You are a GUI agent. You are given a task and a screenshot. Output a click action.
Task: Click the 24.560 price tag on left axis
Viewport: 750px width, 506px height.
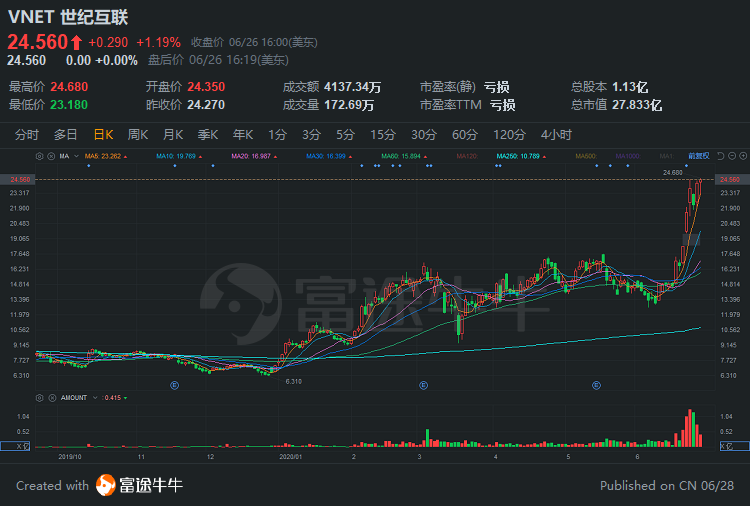[18, 180]
